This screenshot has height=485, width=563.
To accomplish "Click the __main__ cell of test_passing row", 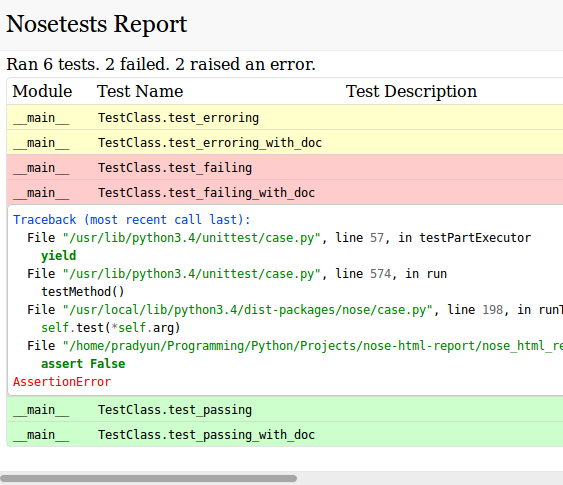I will 41,410.
